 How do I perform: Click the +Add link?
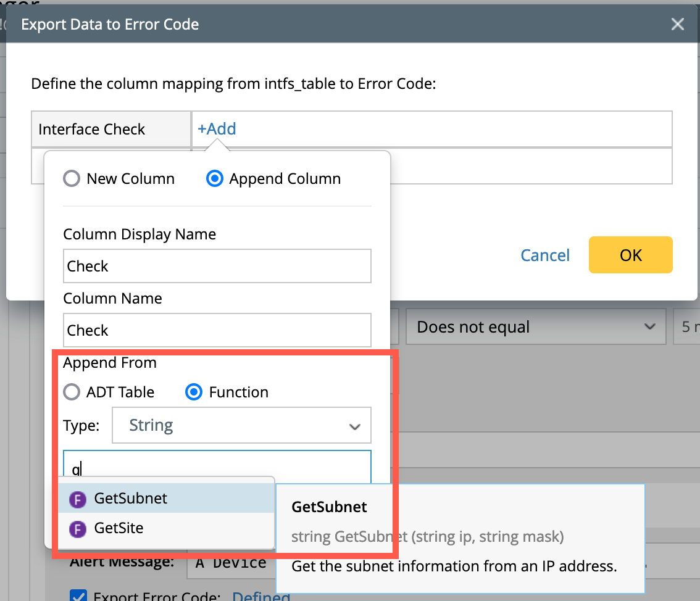217,129
